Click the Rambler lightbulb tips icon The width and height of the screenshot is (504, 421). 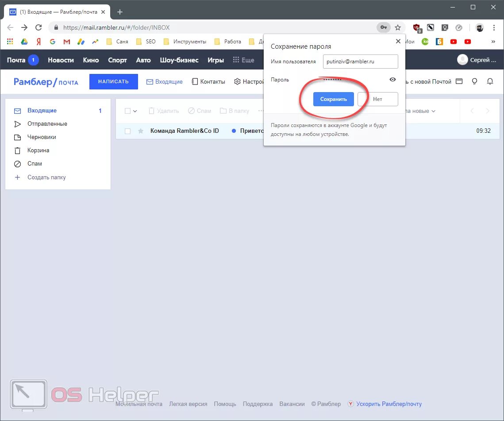pyautogui.click(x=474, y=81)
